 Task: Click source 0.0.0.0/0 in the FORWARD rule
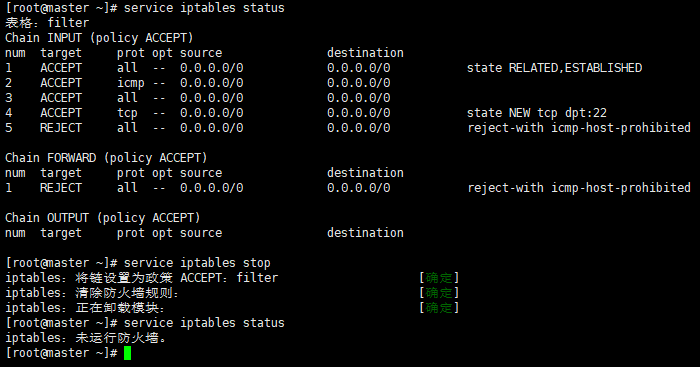212,188
